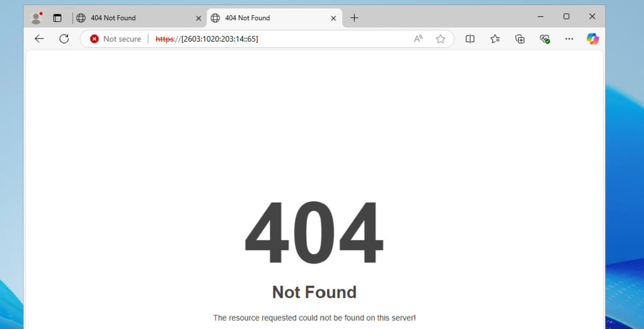Open the Favorites list
The image size is (644, 329).
click(495, 38)
